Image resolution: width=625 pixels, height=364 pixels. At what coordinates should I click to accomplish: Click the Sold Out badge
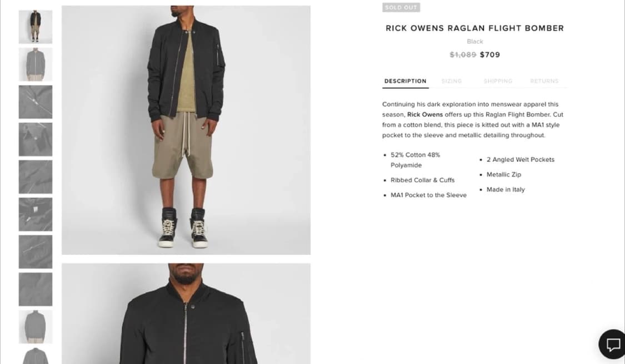point(401,8)
